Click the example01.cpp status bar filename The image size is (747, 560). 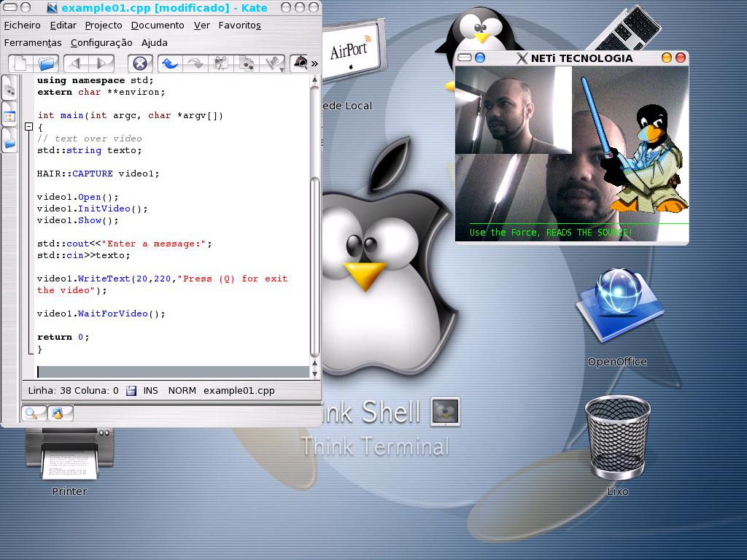[x=239, y=391]
